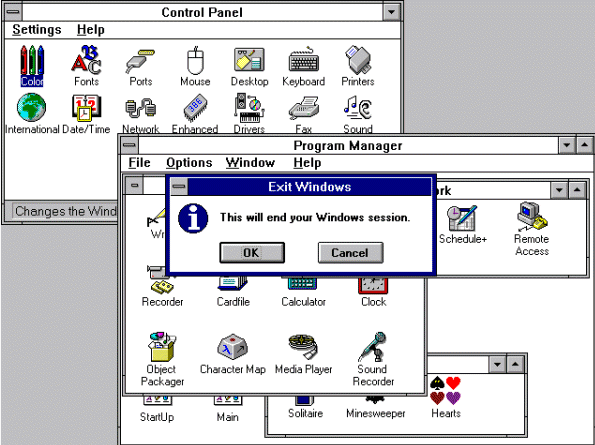This screenshot has height=445, width=595.
Task: Select Solitaire game icon
Action: (x=305, y=407)
